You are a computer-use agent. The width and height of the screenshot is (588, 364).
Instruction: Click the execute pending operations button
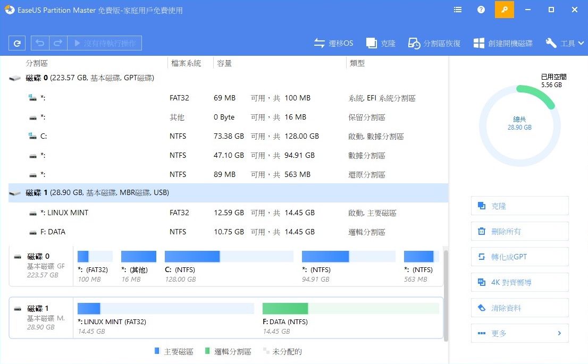(105, 43)
